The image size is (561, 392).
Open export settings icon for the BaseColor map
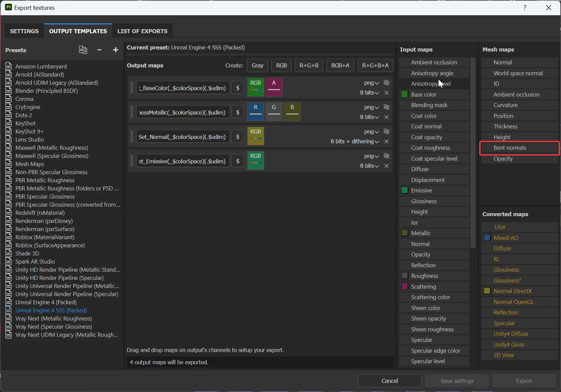pos(386,83)
